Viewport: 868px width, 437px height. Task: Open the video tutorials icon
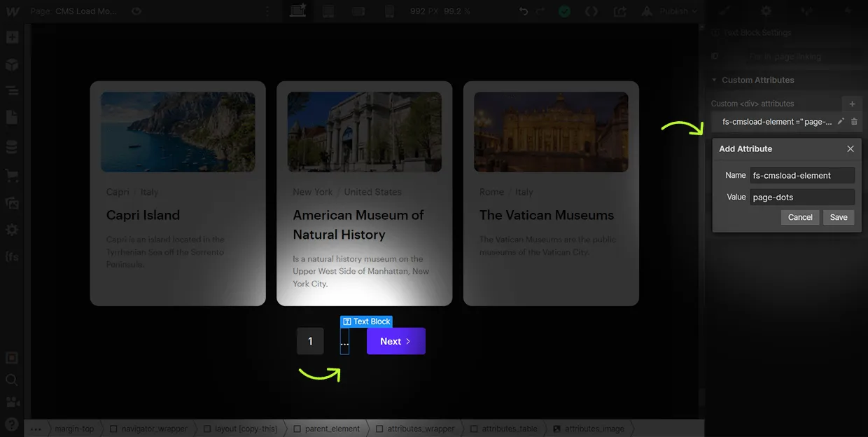tap(12, 402)
